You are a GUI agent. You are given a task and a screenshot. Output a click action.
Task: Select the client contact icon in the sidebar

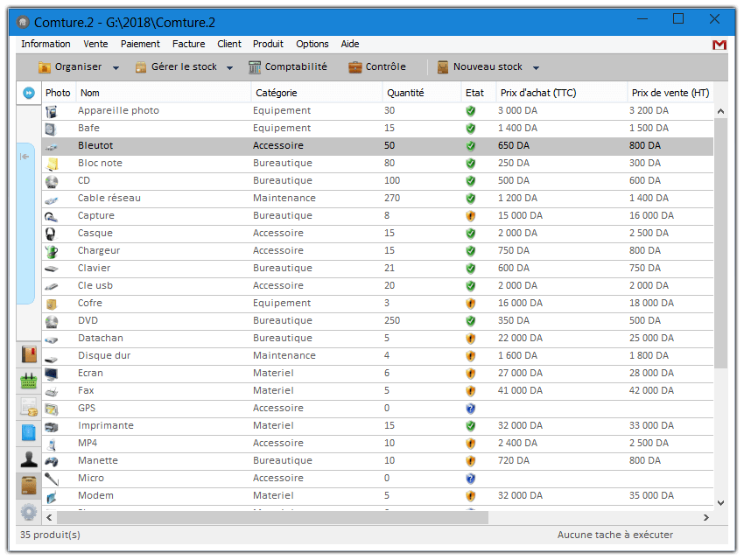click(27, 458)
